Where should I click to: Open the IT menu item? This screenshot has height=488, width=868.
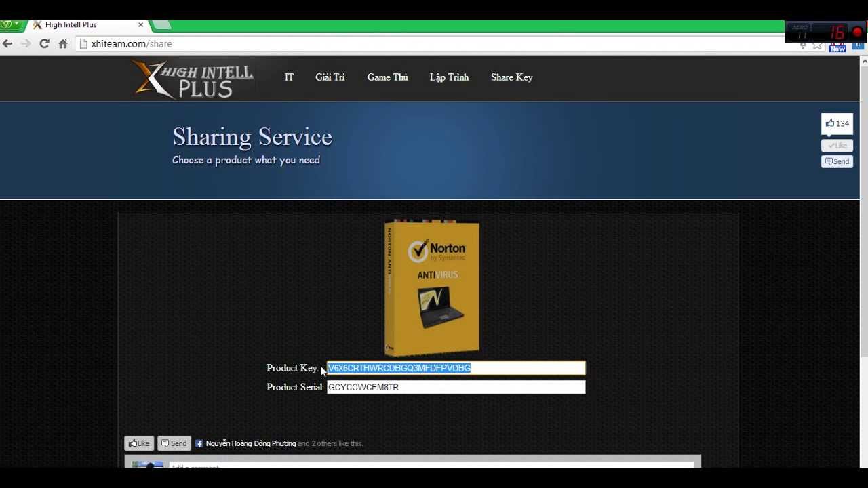click(289, 77)
